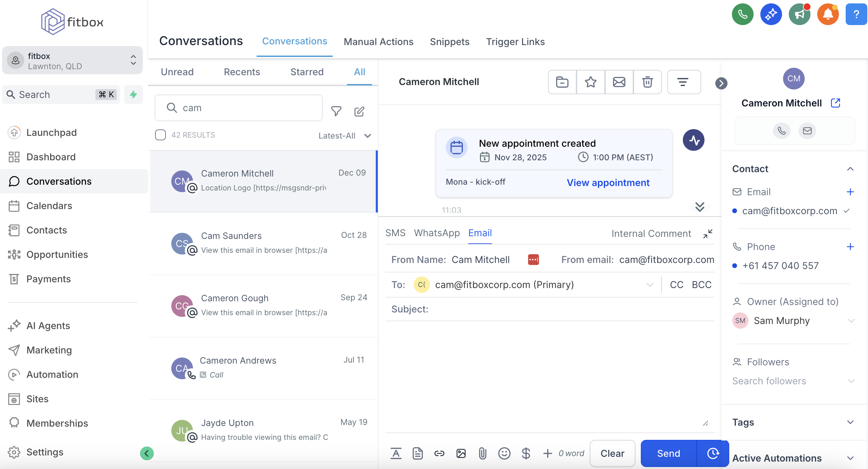The width and height of the screenshot is (868, 469).
Task: Click the Clear button
Action: [x=612, y=453]
